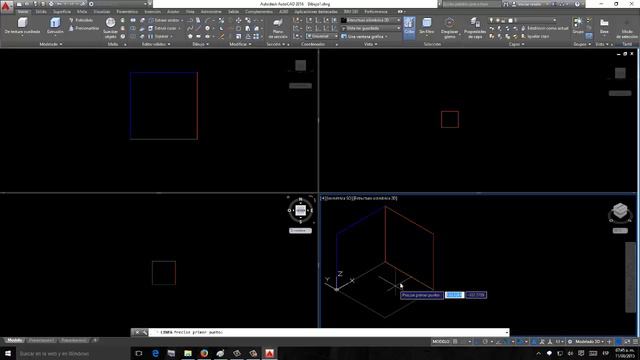Viewport: 640px width, 360px height.
Task: Click the Windows Start button
Action: pos(8,353)
